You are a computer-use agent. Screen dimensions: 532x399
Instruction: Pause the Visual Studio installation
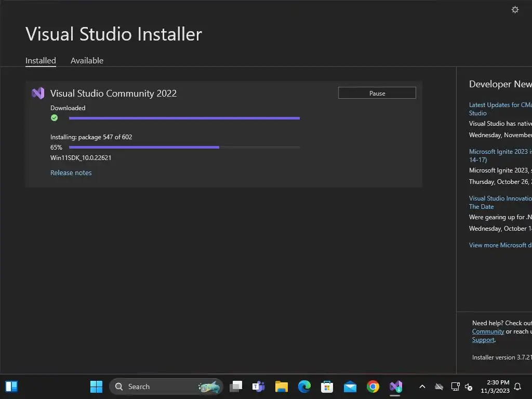tap(377, 93)
